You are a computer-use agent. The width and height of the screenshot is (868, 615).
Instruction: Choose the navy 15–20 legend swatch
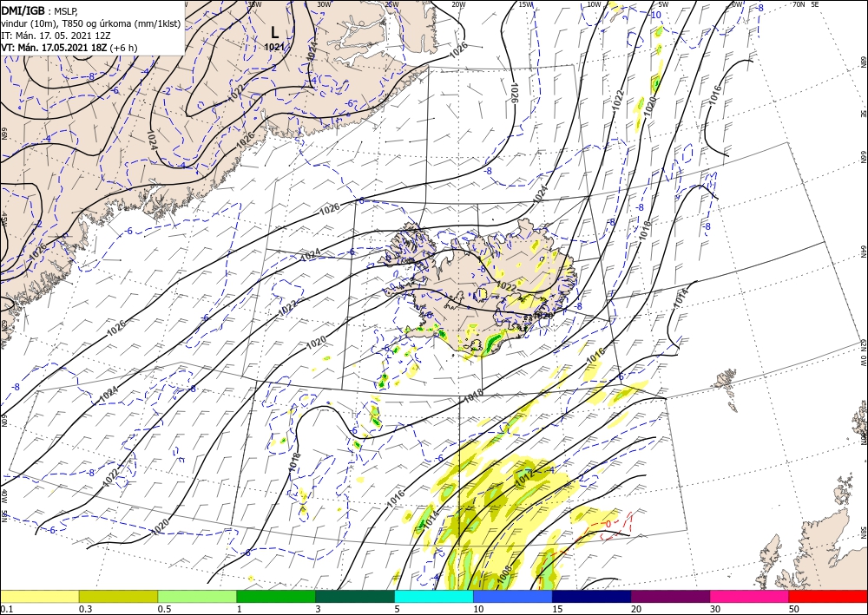click(591, 596)
